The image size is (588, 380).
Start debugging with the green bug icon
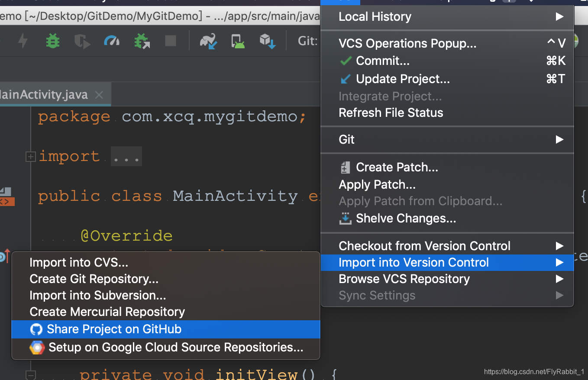click(53, 41)
